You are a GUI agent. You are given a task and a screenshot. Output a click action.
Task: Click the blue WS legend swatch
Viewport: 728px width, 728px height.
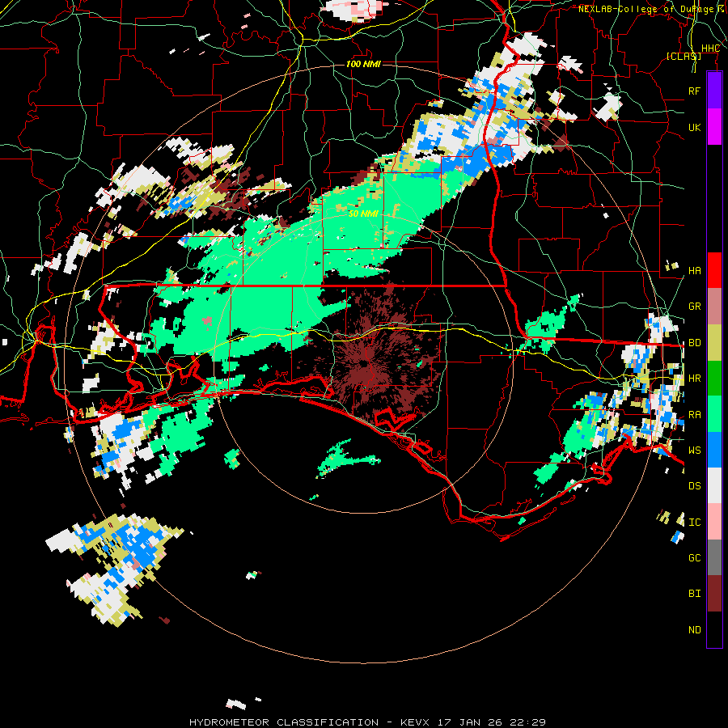pyautogui.click(x=714, y=450)
